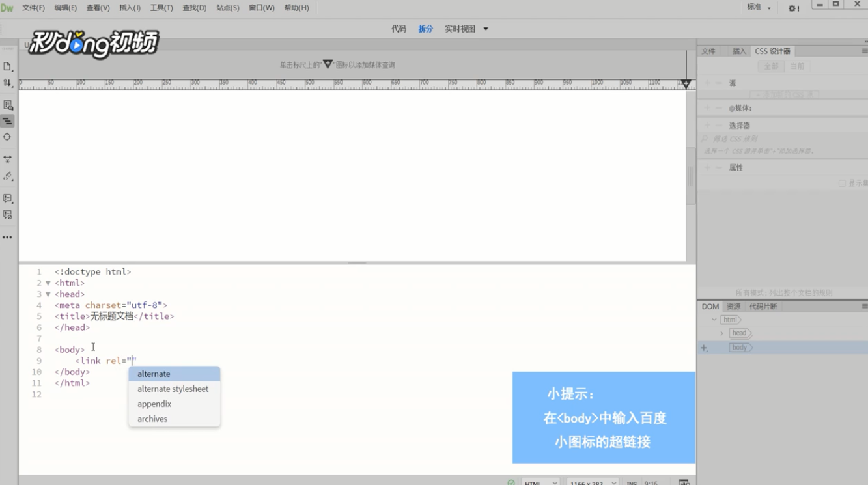Select the highlighted indent code tool
The height and width of the screenshot is (485, 868).
(8, 121)
